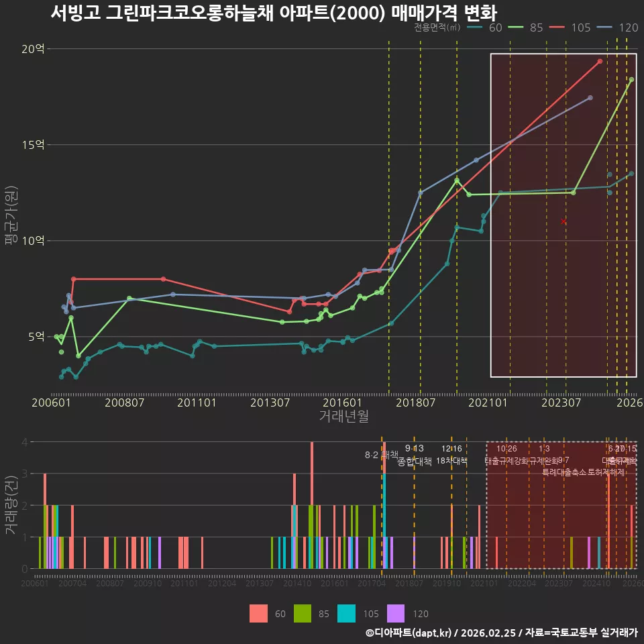The height and width of the screenshot is (644, 644).
Task: Click the 10억 y-axis label
Action: tap(34, 240)
